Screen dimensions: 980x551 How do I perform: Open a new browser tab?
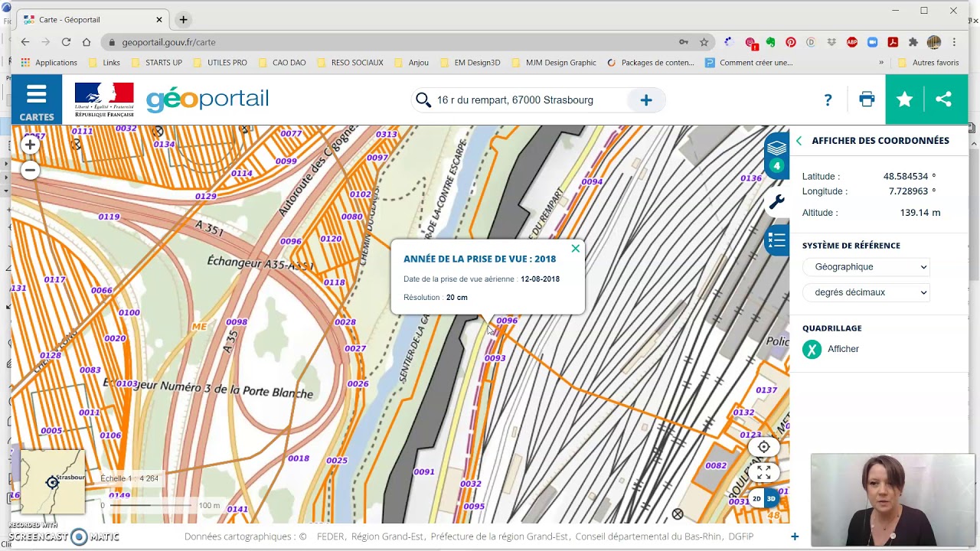pos(183,19)
